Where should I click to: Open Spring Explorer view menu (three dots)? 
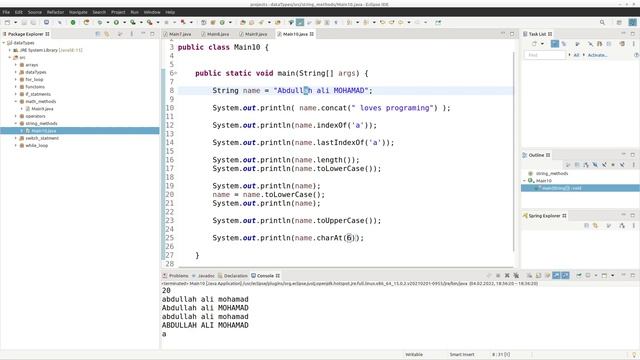(633, 225)
